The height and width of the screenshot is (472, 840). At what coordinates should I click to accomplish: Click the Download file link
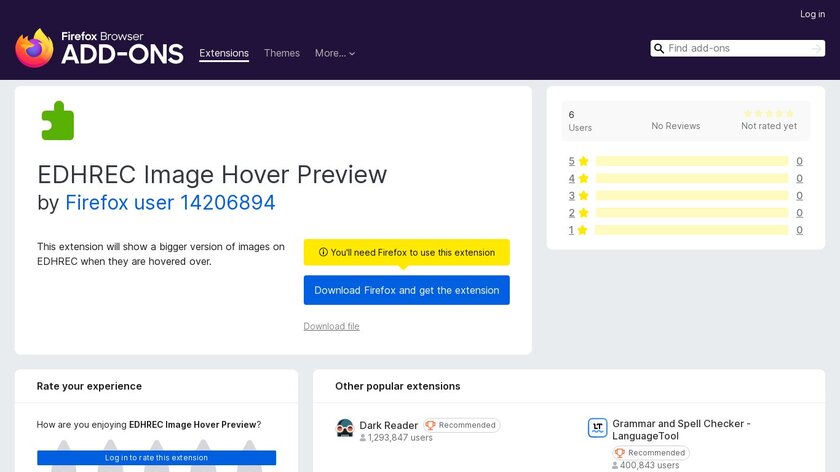pyautogui.click(x=332, y=326)
